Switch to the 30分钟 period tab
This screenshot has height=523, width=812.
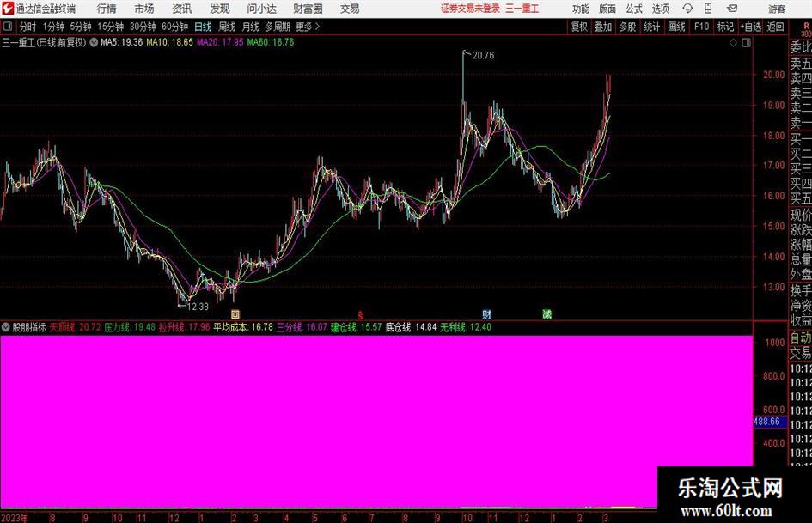coord(143,27)
